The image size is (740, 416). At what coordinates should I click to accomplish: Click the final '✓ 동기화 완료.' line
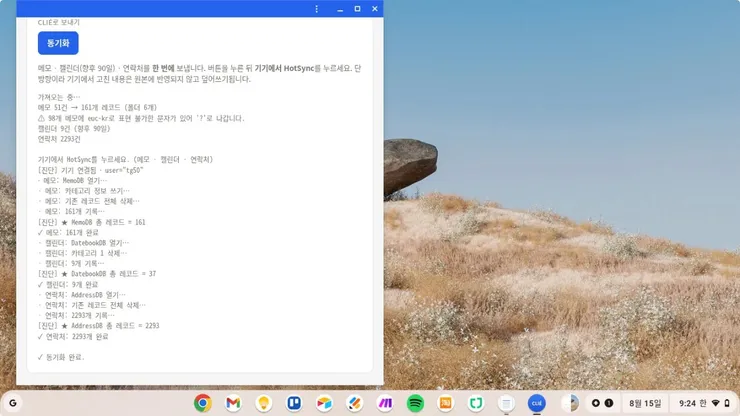(x=61, y=357)
